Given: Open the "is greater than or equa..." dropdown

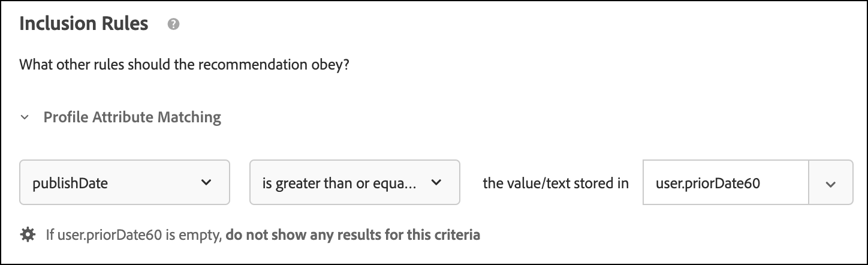Looking at the screenshot, I should coord(354,182).
